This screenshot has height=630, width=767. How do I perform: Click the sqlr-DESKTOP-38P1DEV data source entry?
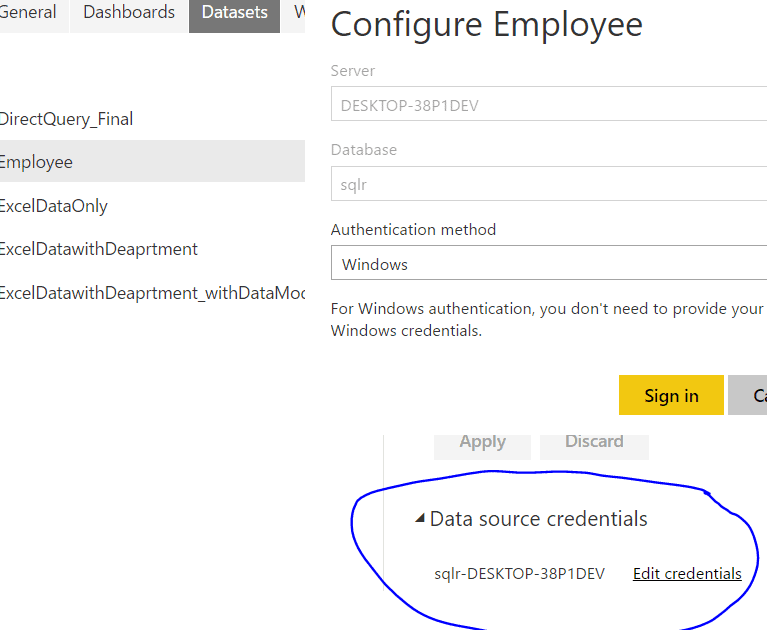pos(519,574)
